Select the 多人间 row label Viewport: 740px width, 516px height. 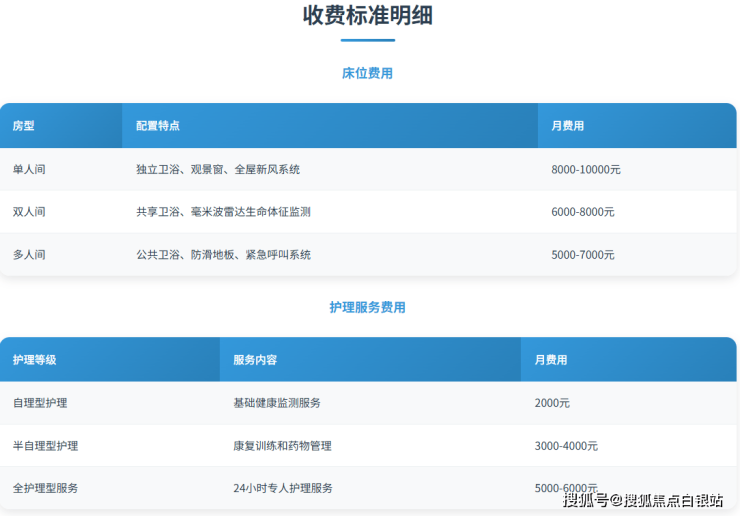(x=29, y=255)
